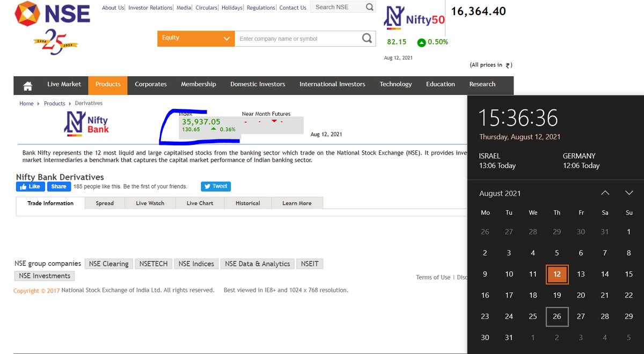Switch to Live Chart tab

(200, 203)
